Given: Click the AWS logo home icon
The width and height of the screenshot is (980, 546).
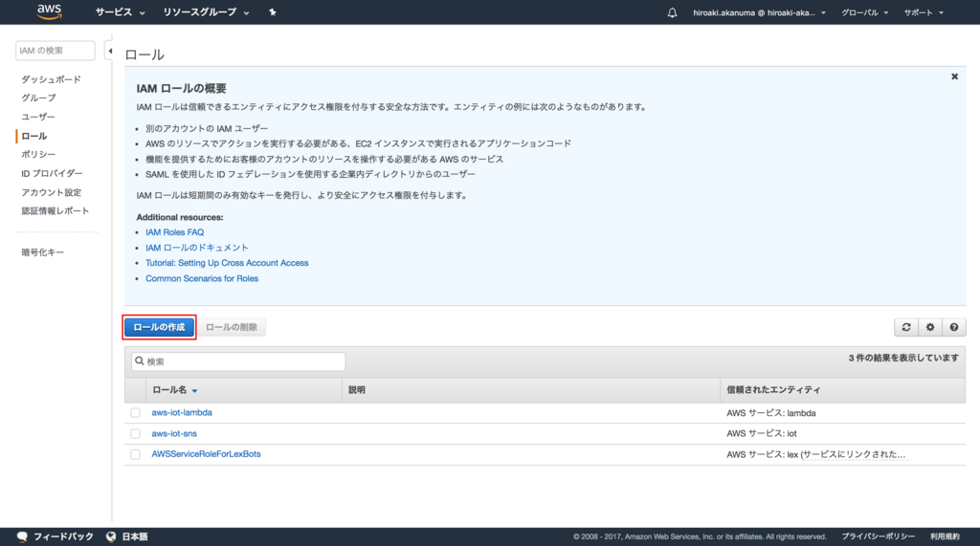Looking at the screenshot, I should coord(49,11).
